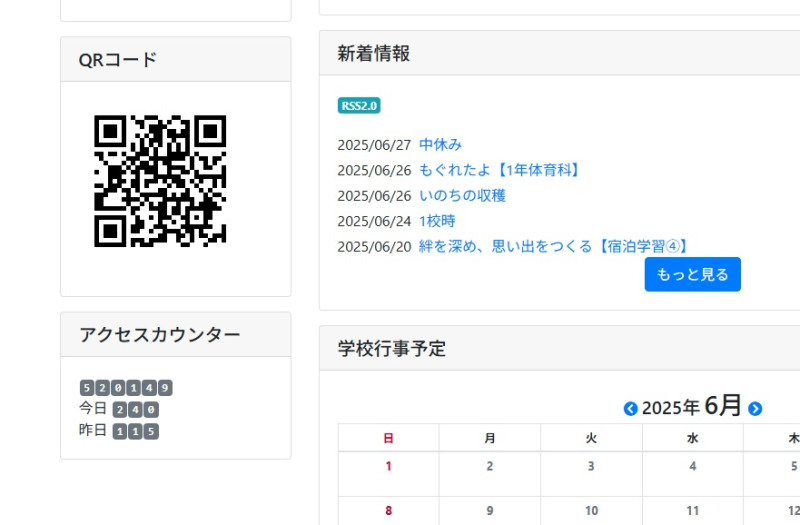This screenshot has width=800, height=525.
Task: Select June 1 on the calendar
Action: click(388, 466)
